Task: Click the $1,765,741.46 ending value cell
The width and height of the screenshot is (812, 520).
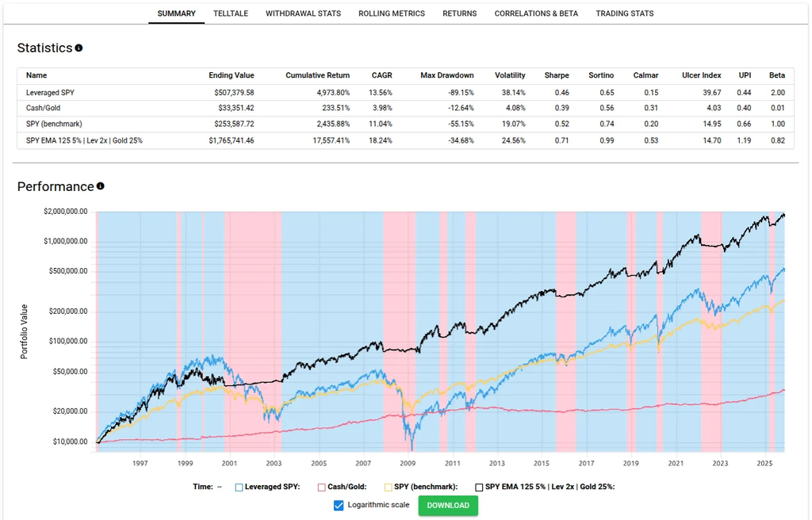Action: click(232, 140)
